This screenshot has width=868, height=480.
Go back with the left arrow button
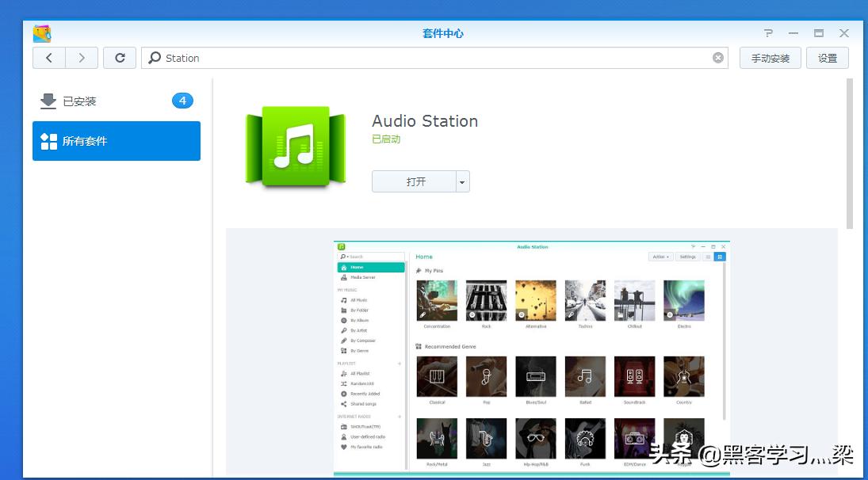pyautogui.click(x=49, y=58)
